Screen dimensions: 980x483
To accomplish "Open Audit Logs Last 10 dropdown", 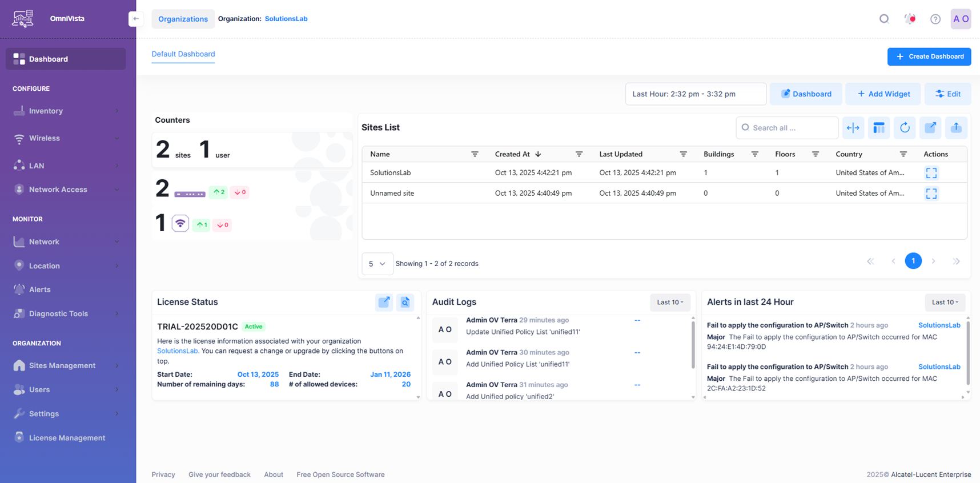I will 670,302.
